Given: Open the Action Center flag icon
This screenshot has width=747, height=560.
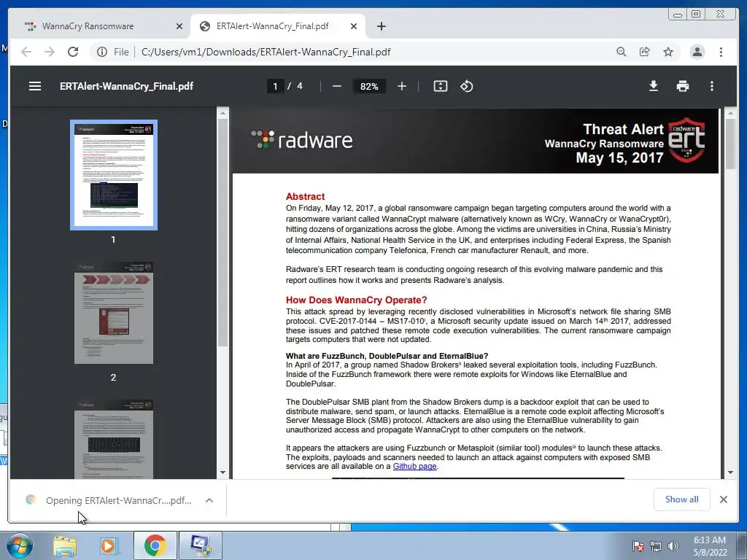Looking at the screenshot, I should coord(638,546).
